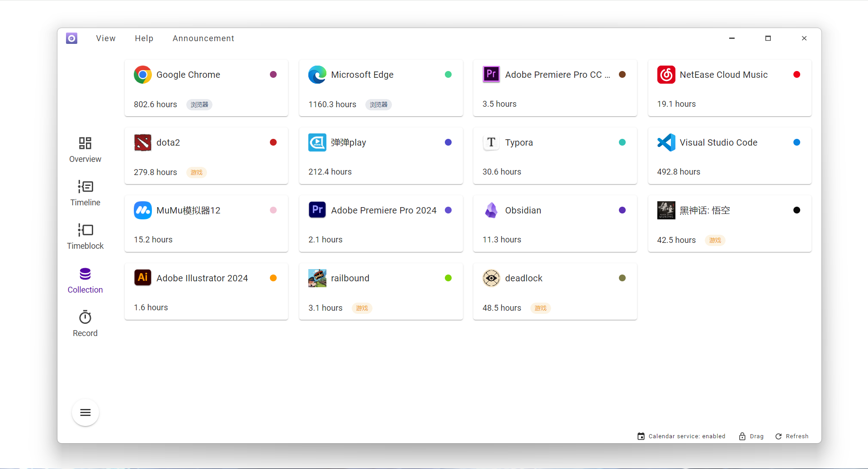Click the Adobe Premiere Pro 2024 icon
This screenshot has height=469, width=868.
[317, 210]
